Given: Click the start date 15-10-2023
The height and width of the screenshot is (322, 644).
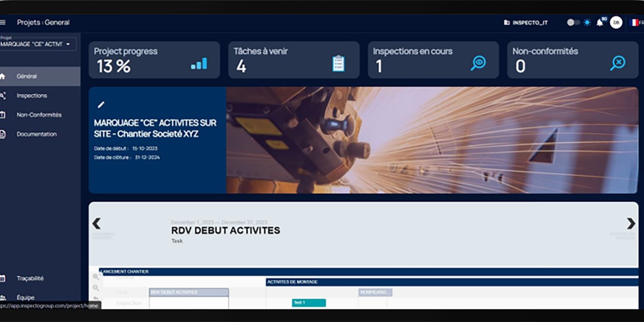Looking at the screenshot, I should coord(145,148).
